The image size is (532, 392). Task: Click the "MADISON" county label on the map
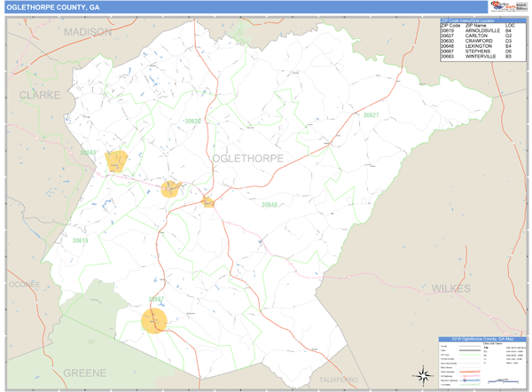click(x=88, y=32)
